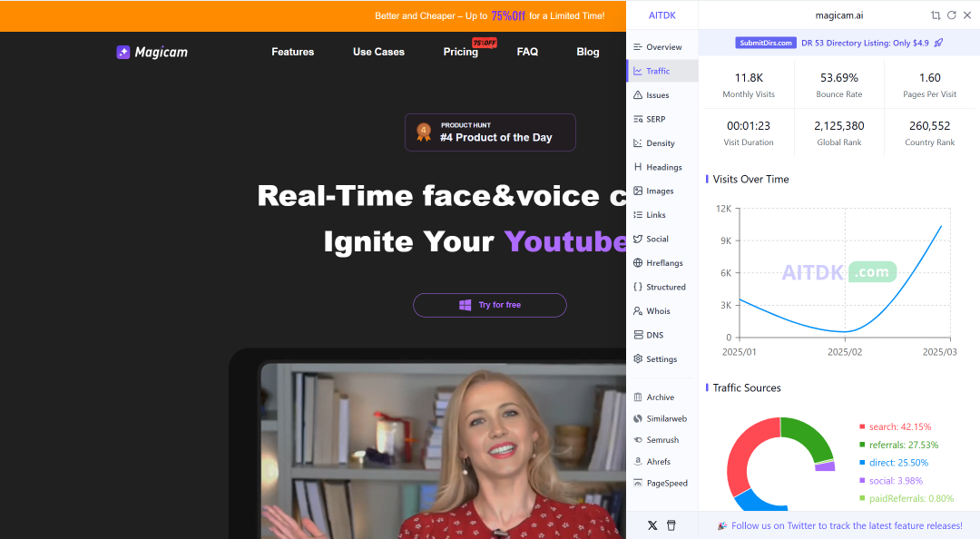Open the Use Cases nav menu
980x539 pixels.
pos(378,52)
